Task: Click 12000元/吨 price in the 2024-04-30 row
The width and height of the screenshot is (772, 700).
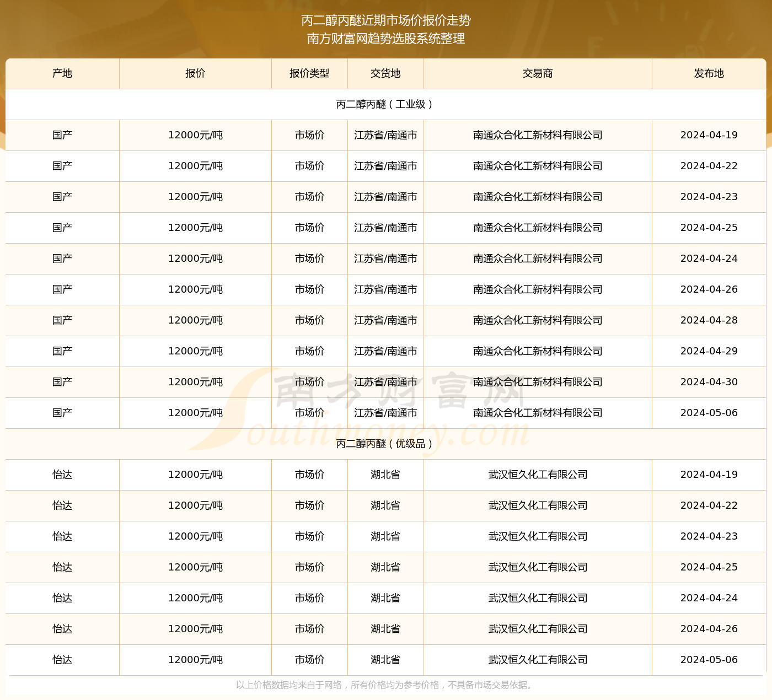Action: pos(195,382)
